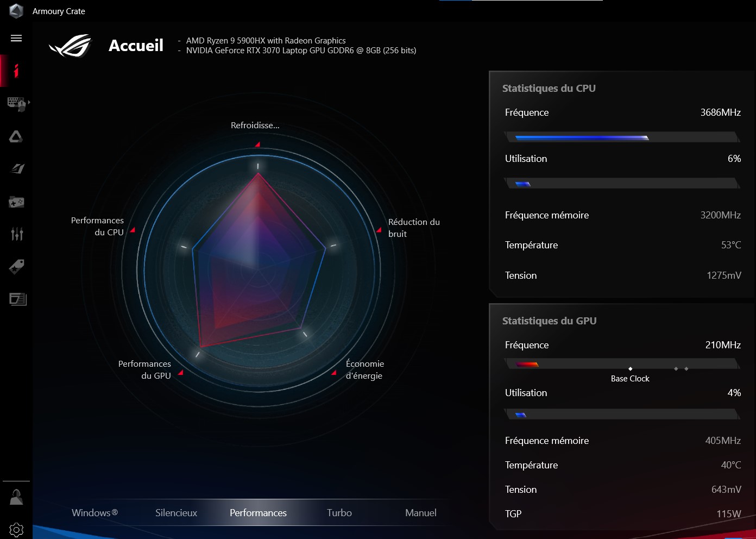The image size is (756, 539).
Task: Click the TGP 115W value
Action: pos(728,514)
